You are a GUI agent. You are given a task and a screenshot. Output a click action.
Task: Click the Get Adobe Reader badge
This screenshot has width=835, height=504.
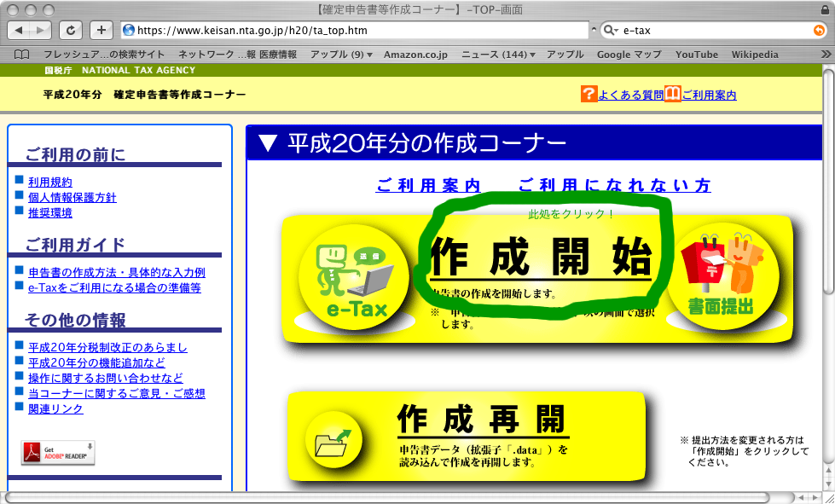pos(58,453)
